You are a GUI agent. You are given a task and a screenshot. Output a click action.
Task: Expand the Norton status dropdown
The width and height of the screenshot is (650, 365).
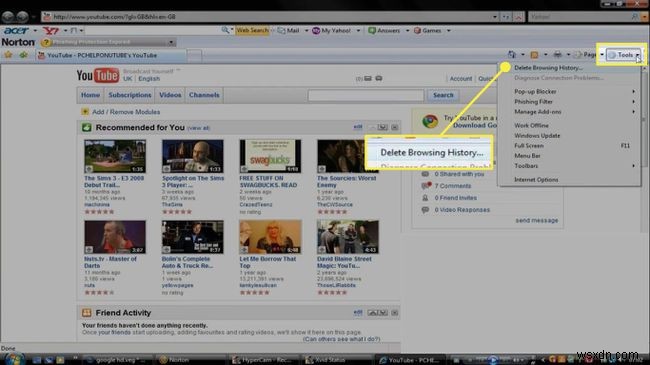click(171, 42)
